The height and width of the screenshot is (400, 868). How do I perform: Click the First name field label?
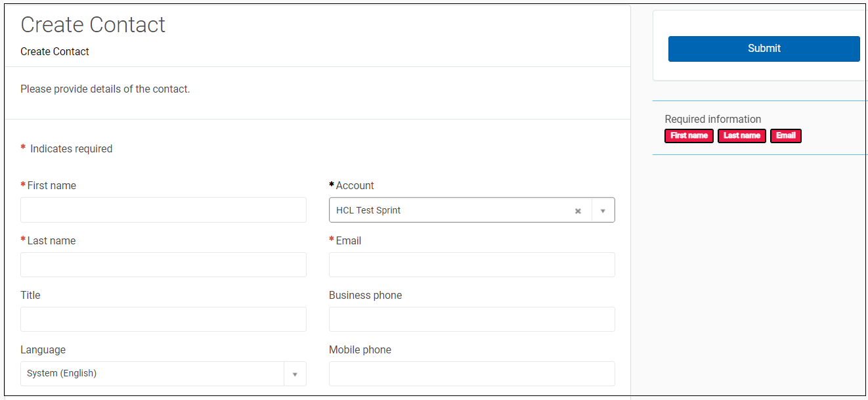point(51,186)
